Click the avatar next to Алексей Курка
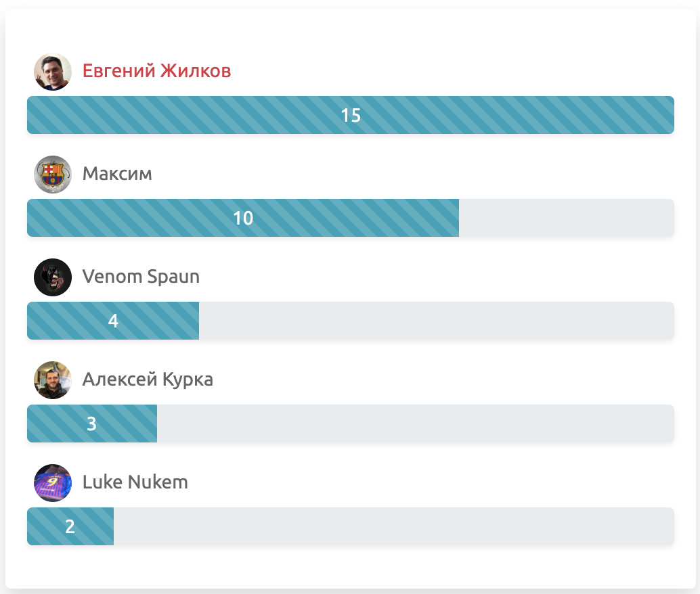Screen dimensions: 700x594 pos(53,380)
